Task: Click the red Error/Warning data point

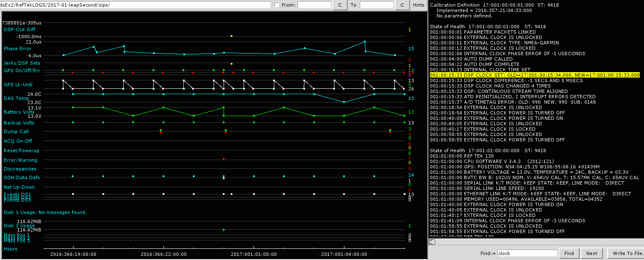Action: pyautogui.click(x=224, y=159)
